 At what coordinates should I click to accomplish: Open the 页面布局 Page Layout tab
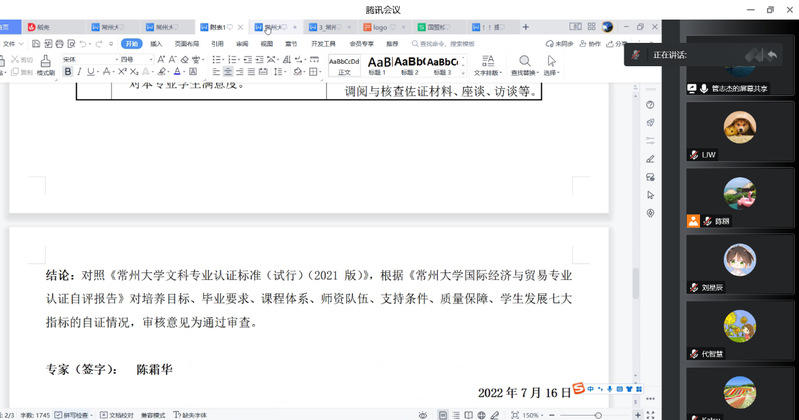[187, 44]
